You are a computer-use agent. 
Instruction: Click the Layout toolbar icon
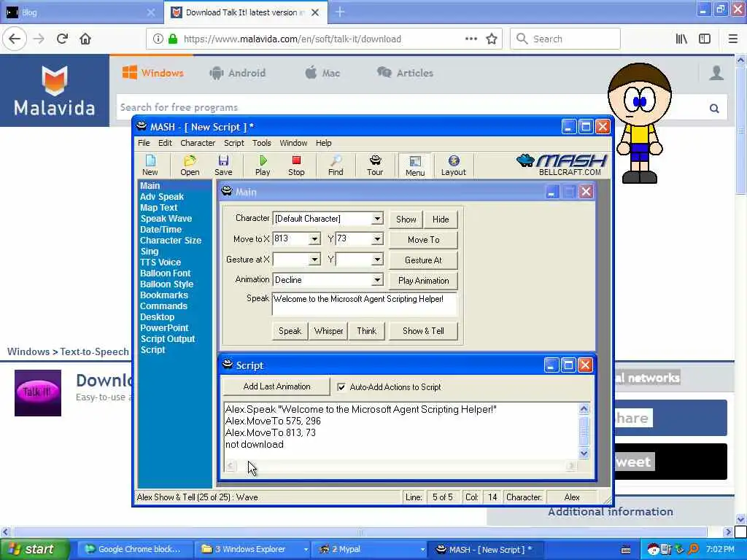coord(454,166)
